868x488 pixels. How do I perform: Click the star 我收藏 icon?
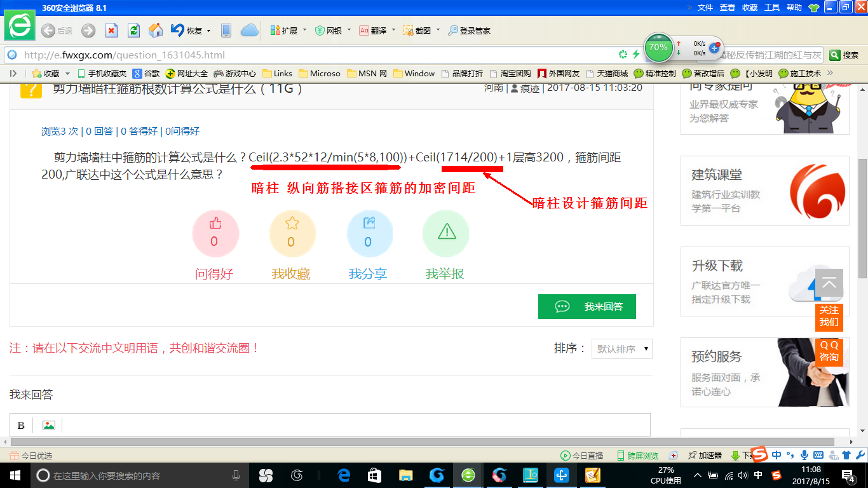tap(292, 233)
